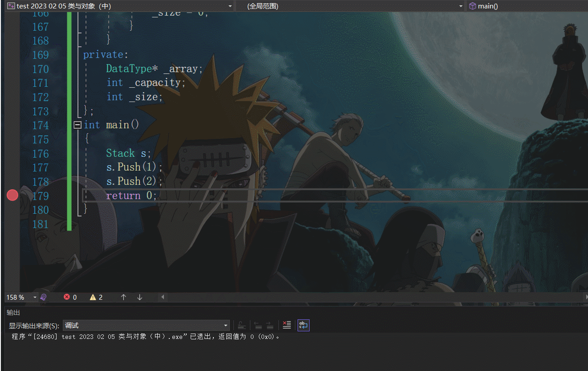Open the member dropdown showing main()
Screen dimensions: 588x371
point(527,6)
